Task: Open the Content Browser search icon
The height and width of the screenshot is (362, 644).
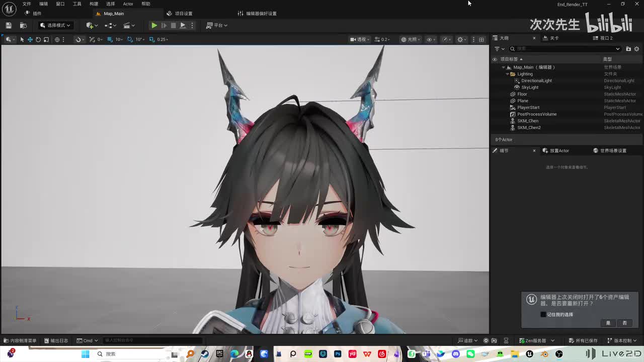Action: click(x=23, y=25)
